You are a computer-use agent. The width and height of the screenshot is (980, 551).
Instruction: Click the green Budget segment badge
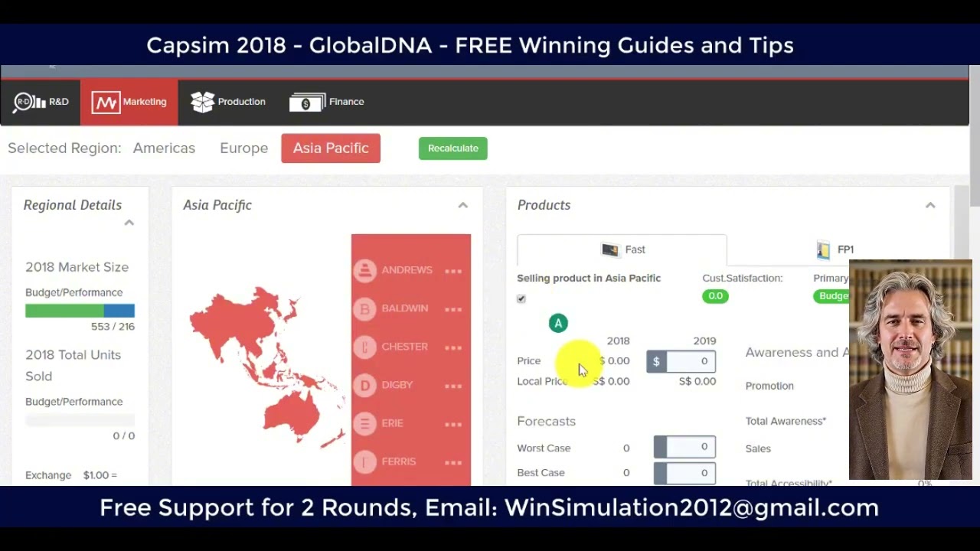pos(831,296)
